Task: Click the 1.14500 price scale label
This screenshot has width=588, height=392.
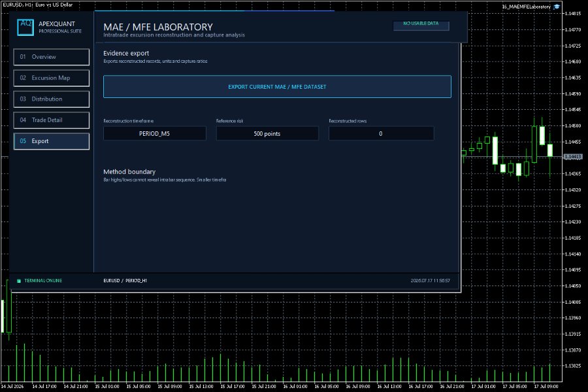Action: point(572,125)
